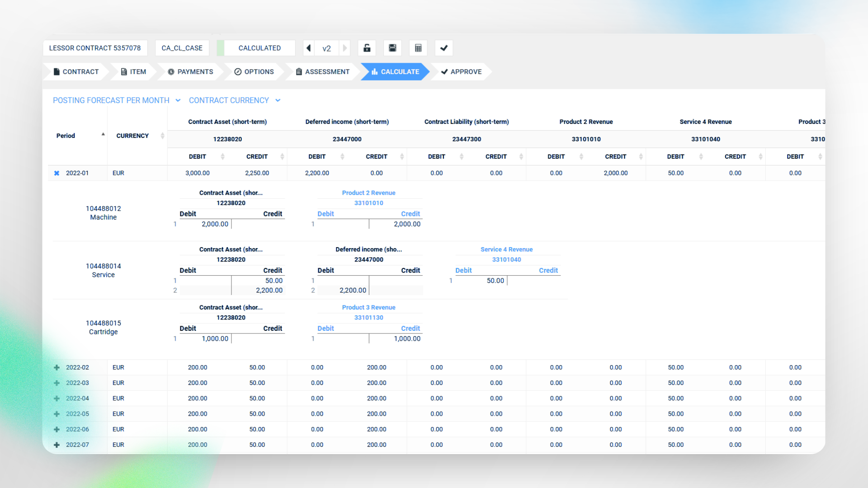Click the calculator icon in toolbar
The height and width of the screenshot is (488, 868).
[418, 48]
